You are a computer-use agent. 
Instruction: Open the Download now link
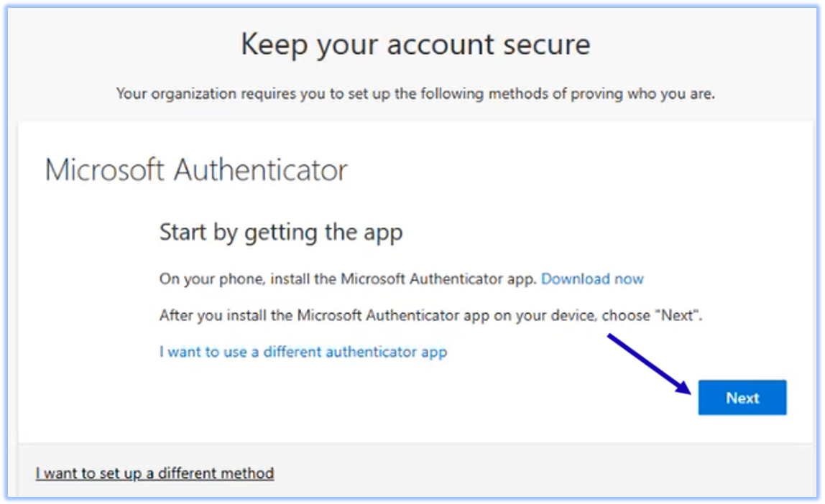pos(592,279)
